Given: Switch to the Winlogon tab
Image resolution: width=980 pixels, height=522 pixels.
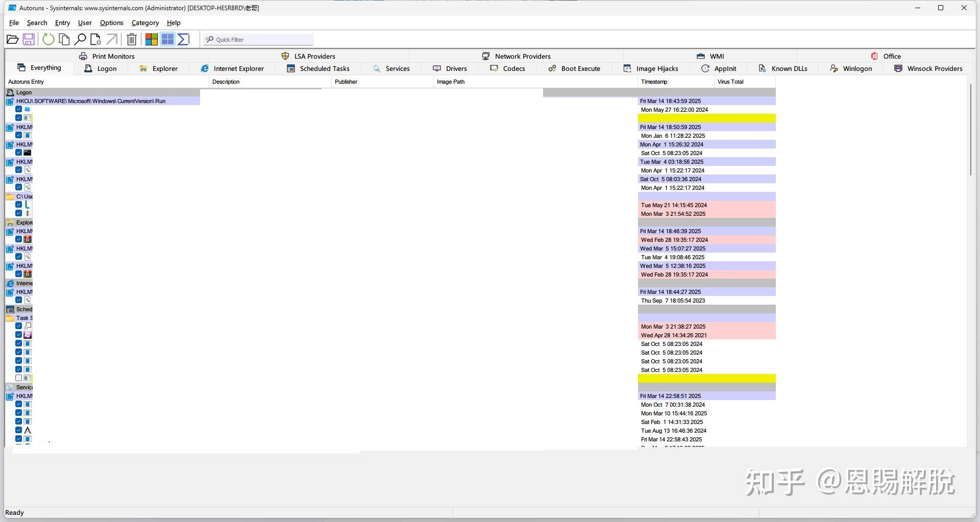Looking at the screenshot, I should (851, 68).
